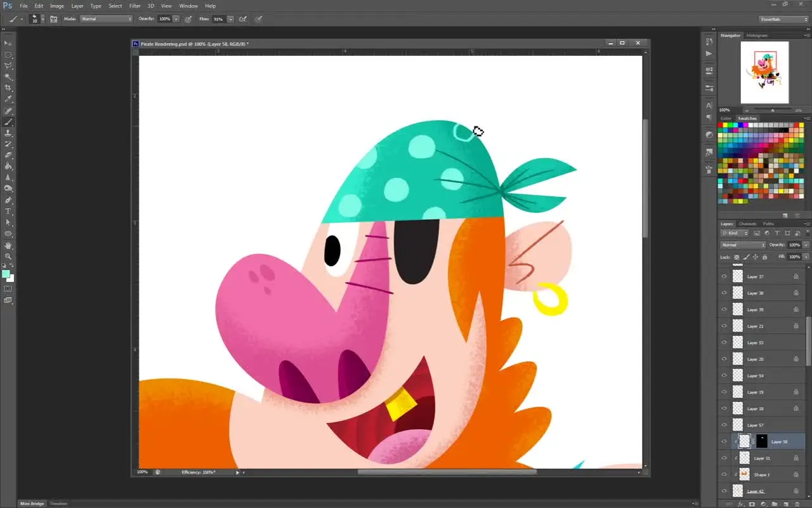Open the tool preset picker arrow

click(x=22, y=19)
